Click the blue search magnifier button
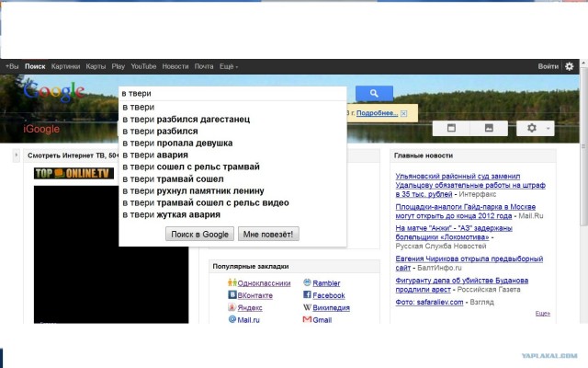588x368 pixels. 374,94
